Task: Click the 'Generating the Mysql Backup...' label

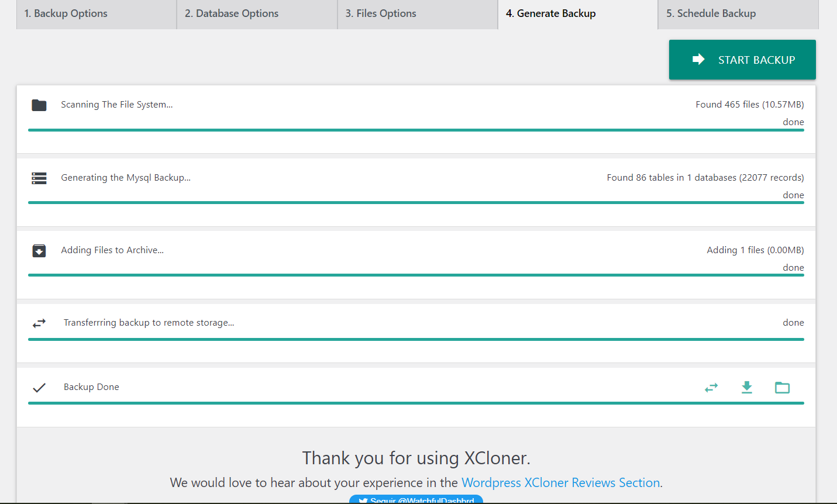Action: pyautogui.click(x=126, y=178)
